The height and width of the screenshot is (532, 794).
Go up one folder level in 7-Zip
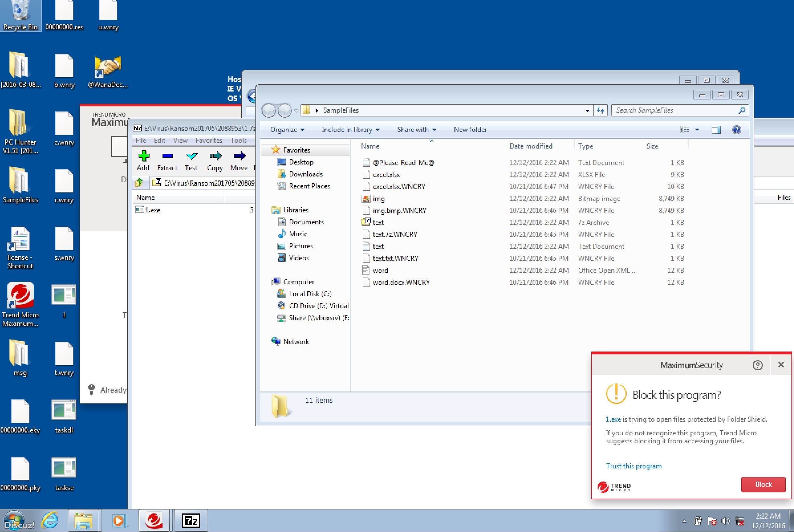pos(139,183)
